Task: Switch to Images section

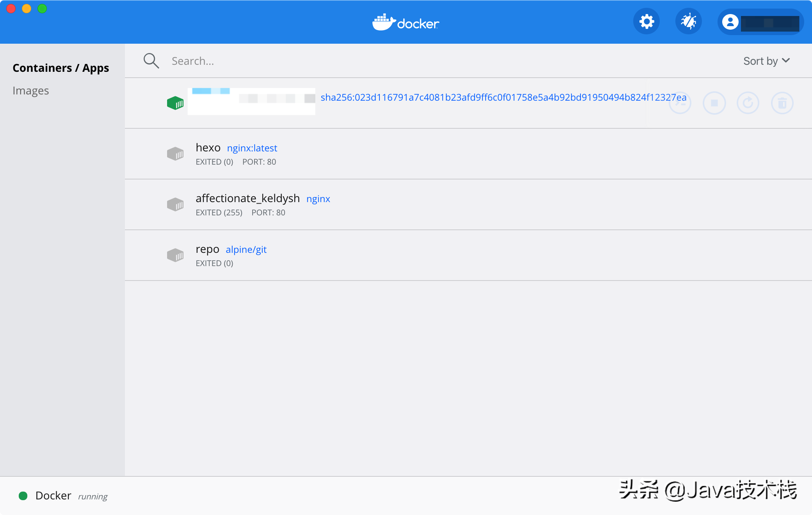Action: pos(31,91)
